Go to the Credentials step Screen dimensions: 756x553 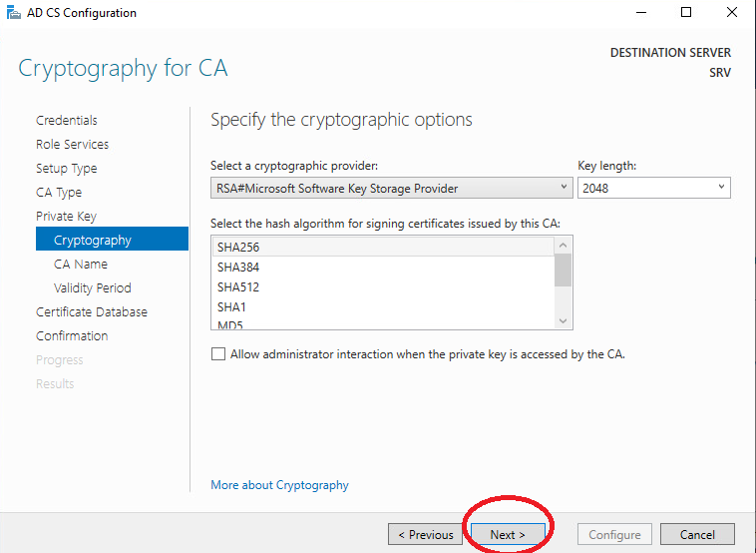[67, 120]
